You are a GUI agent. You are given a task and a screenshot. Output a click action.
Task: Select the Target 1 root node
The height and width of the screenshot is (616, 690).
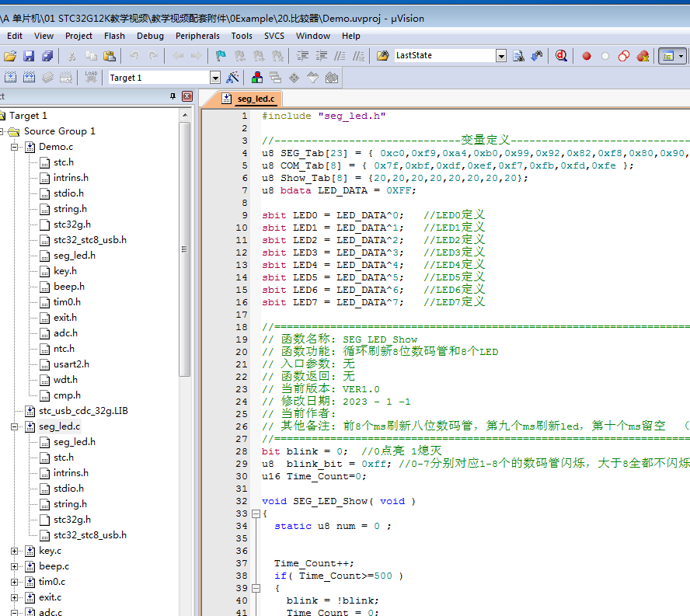28,116
